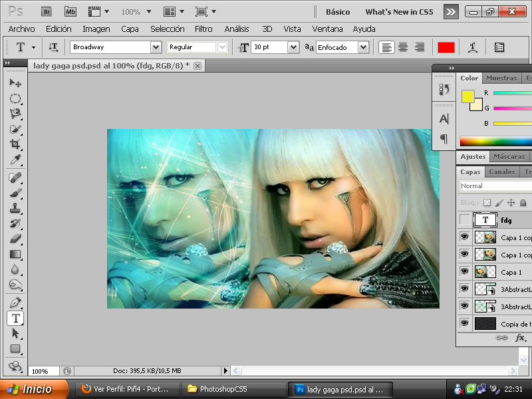The width and height of the screenshot is (532, 399).
Task: Select the Gradient tool
Action: click(15, 254)
